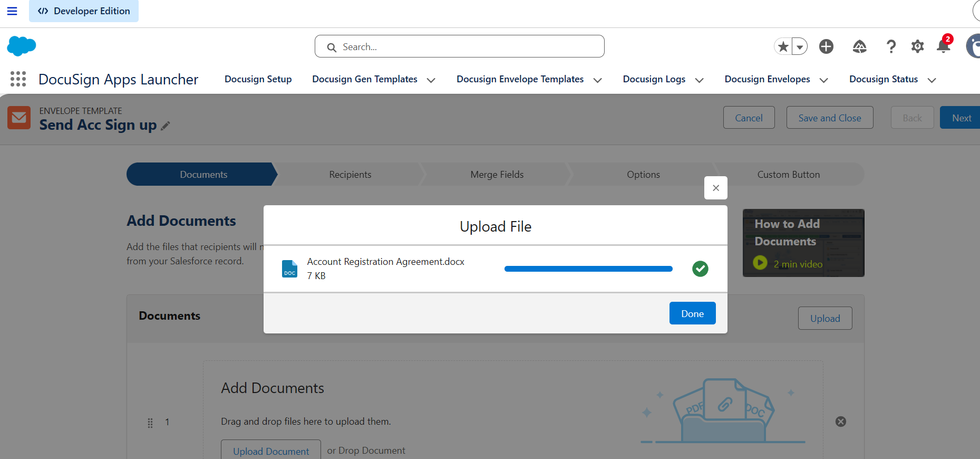The width and height of the screenshot is (980, 459).
Task: Expand the Docusign Envelopes chevron
Action: (823, 80)
